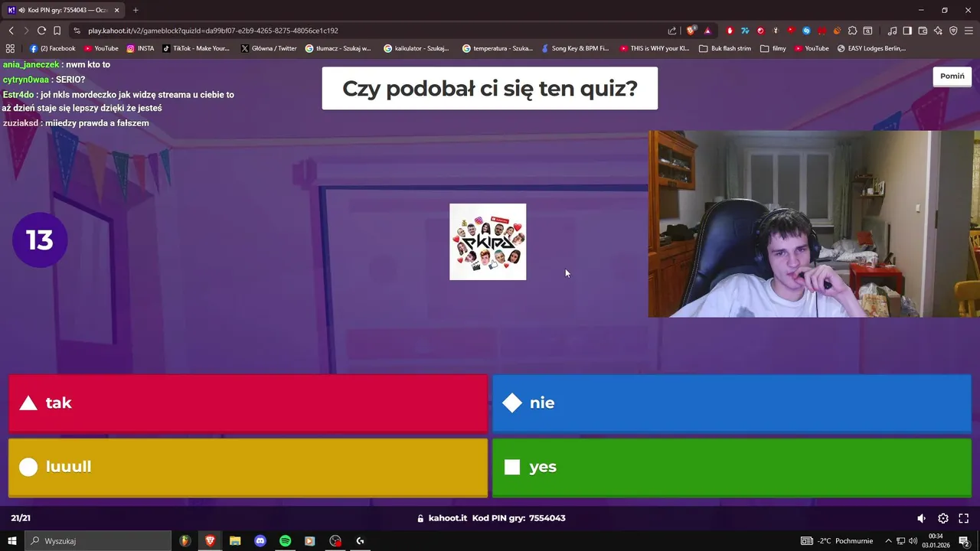
Task: Choose the green "yes" answer
Action: tap(732, 467)
